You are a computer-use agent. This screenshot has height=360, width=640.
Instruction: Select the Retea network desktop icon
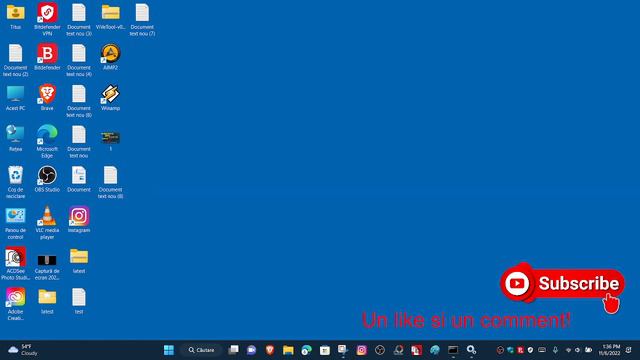(x=16, y=138)
